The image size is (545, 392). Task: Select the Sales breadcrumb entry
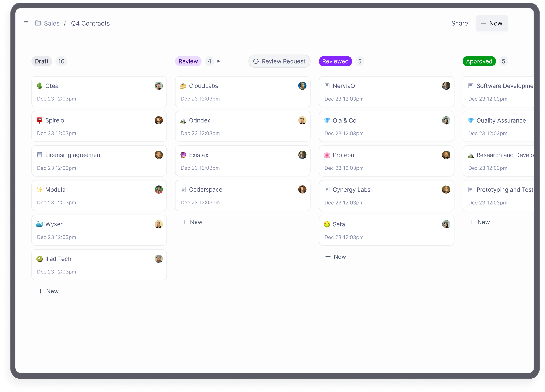52,23
